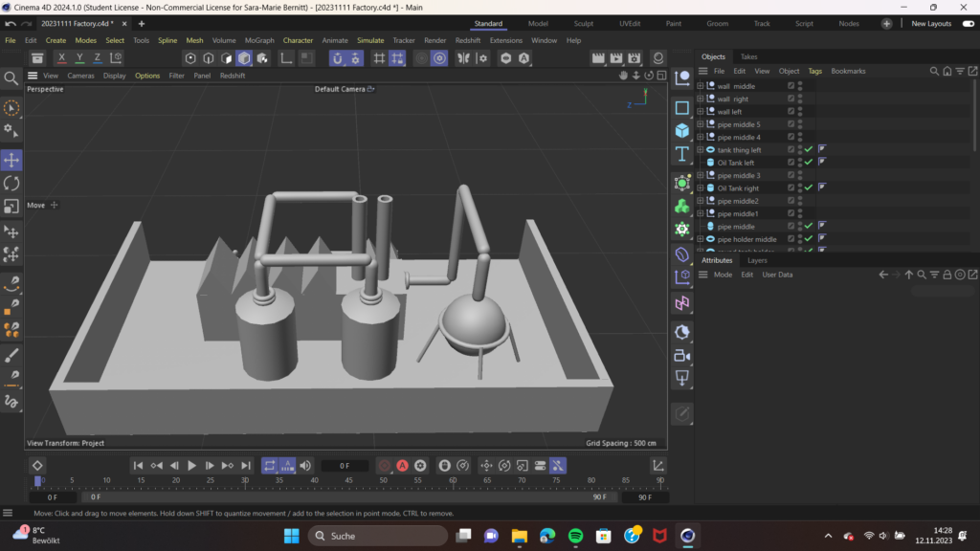The height and width of the screenshot is (551, 980).
Task: Open the MoGraph menu
Action: [259, 40]
